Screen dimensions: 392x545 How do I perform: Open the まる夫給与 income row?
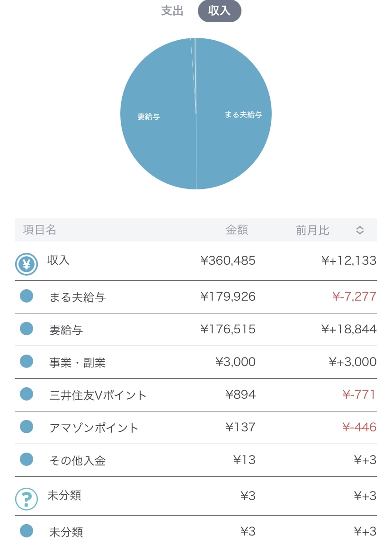click(77, 297)
